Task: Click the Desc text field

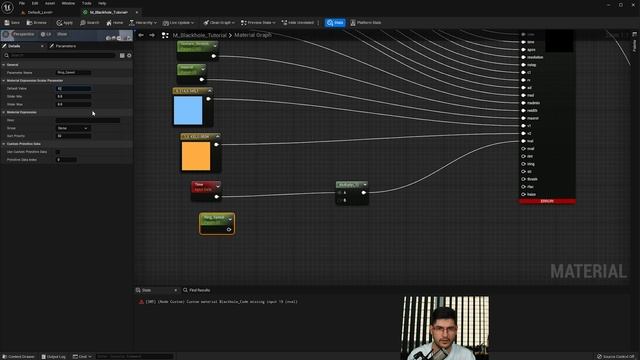Action: coord(88,120)
